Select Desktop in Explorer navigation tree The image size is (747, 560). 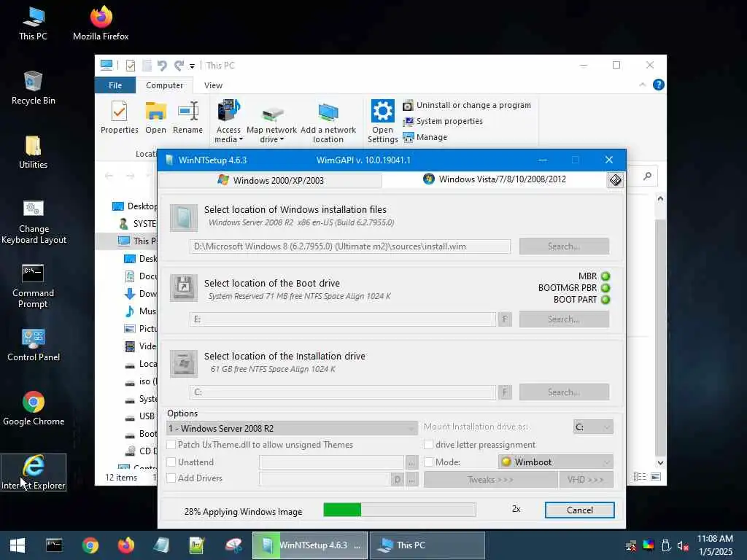tap(135, 206)
